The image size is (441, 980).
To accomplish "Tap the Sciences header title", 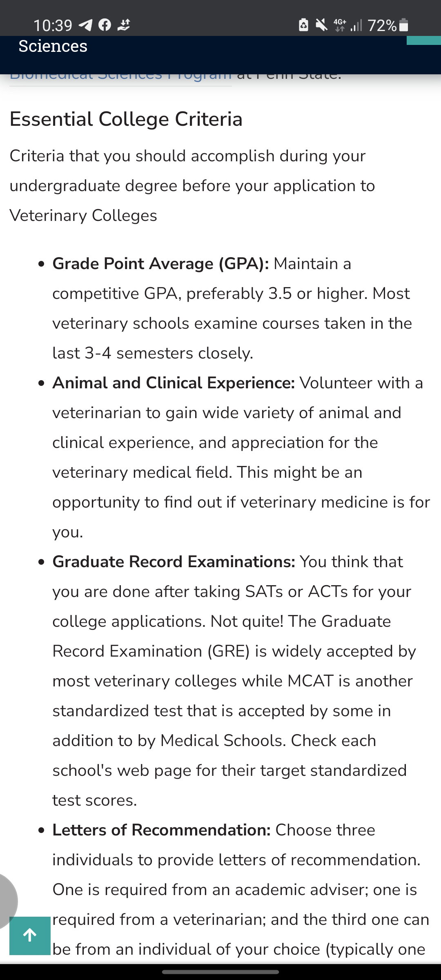I will (53, 46).
